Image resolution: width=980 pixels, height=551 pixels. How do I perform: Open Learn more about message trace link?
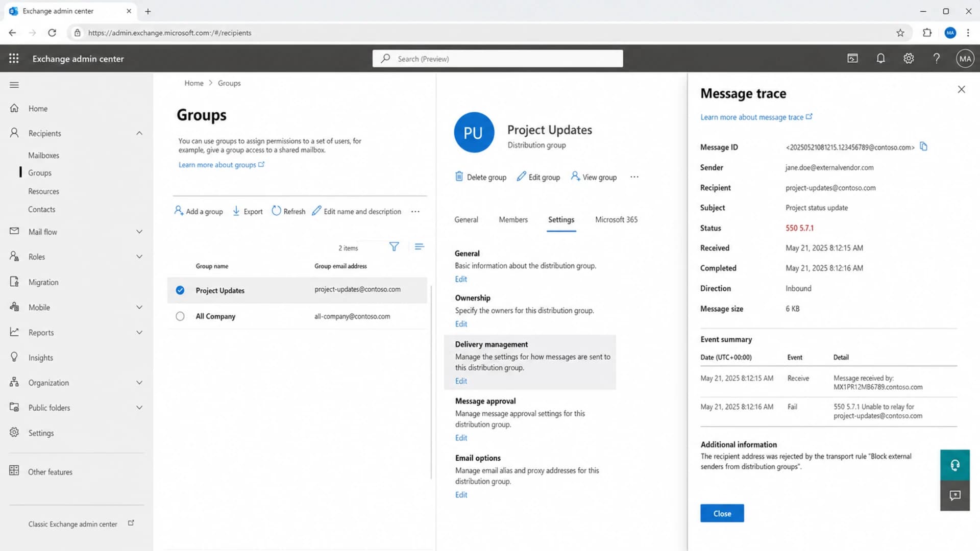coord(756,117)
